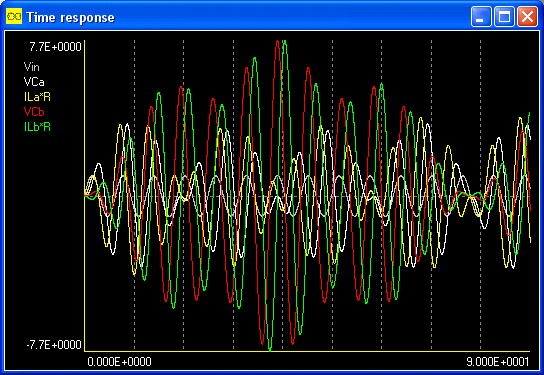Select the VCa legend label
544x375 pixels.
click(34, 82)
